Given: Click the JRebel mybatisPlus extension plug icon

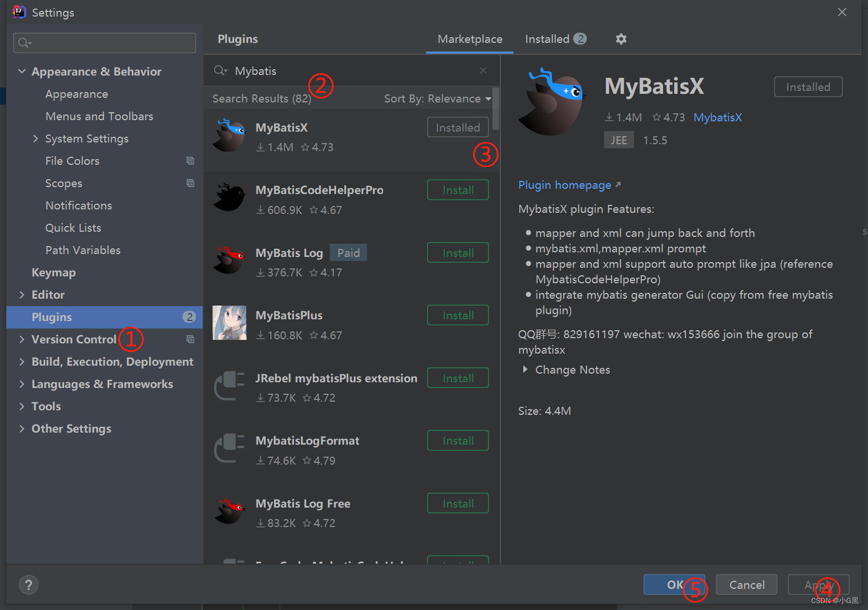Looking at the screenshot, I should (229, 386).
